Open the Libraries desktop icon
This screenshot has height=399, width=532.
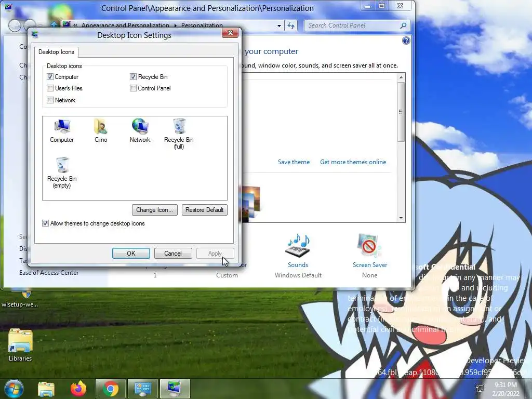click(x=20, y=345)
